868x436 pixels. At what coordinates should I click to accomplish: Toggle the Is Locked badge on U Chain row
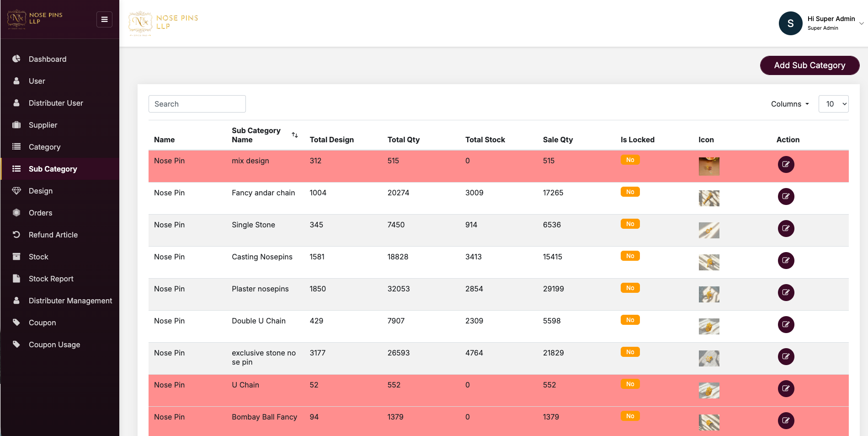pyautogui.click(x=630, y=384)
